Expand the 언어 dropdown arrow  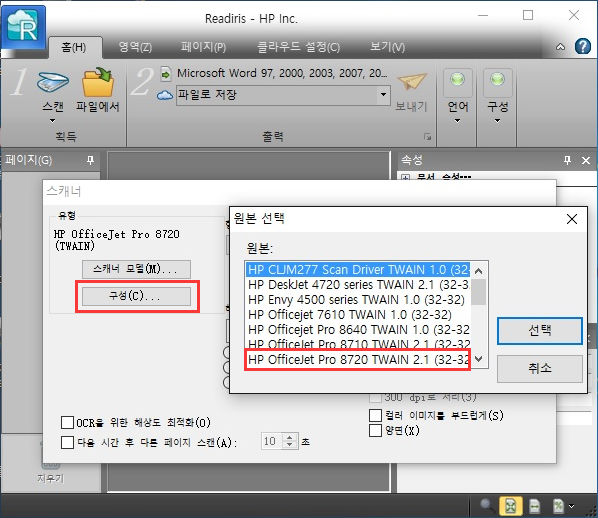point(458,121)
